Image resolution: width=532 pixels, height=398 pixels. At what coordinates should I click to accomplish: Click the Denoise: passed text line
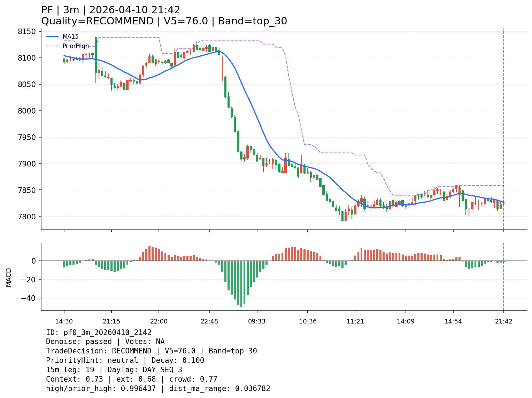105,342
